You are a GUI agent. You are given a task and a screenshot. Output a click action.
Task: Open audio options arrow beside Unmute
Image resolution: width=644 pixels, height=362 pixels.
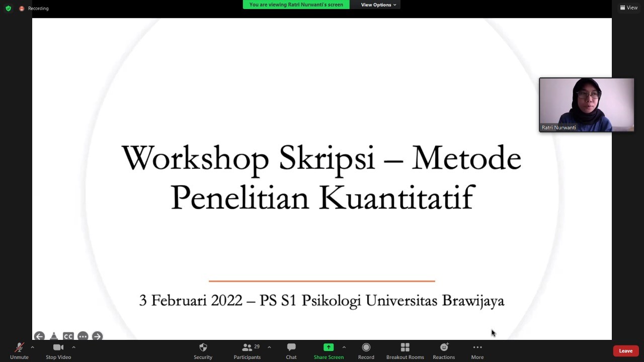[x=32, y=347]
